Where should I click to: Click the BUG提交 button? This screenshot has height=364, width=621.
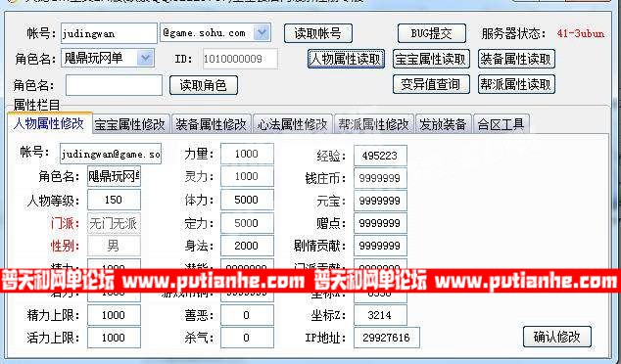point(431,33)
